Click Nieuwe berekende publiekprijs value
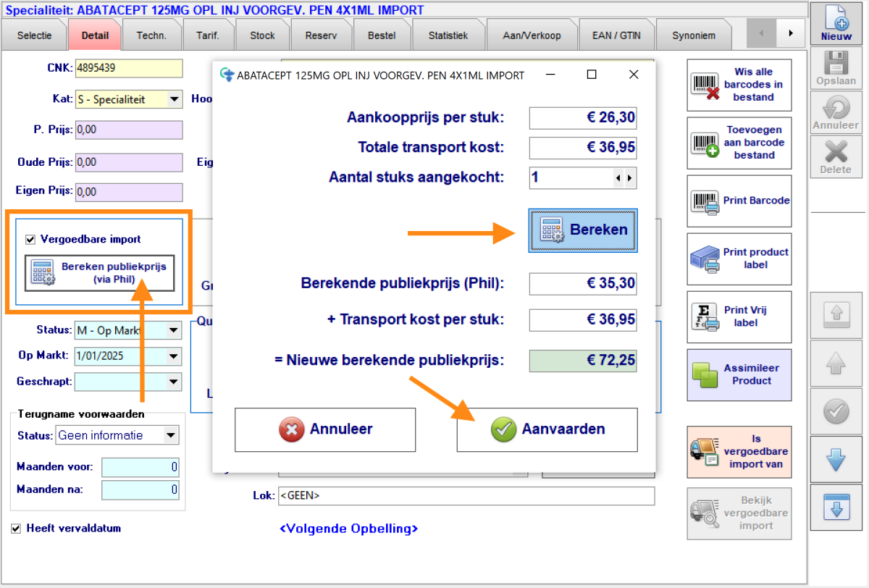The width and height of the screenshot is (869, 588). click(x=583, y=361)
